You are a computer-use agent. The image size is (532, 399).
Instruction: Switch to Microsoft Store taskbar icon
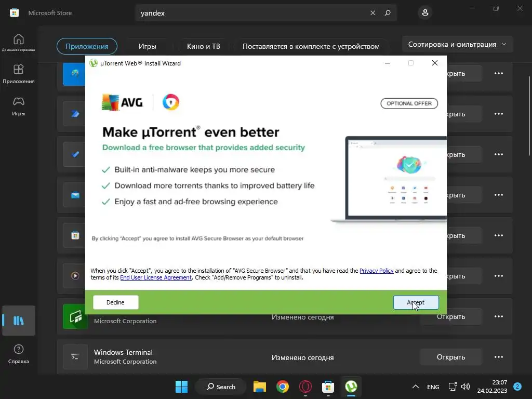tap(328, 387)
